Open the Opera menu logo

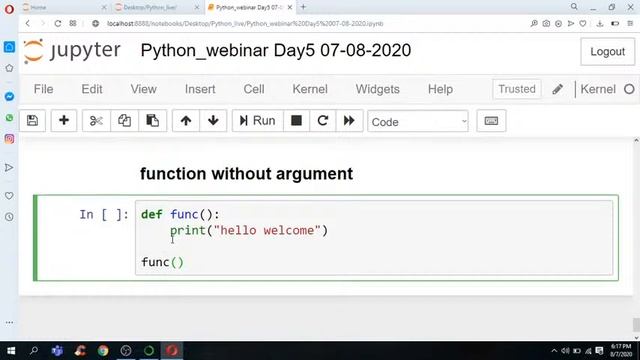(x=9, y=9)
